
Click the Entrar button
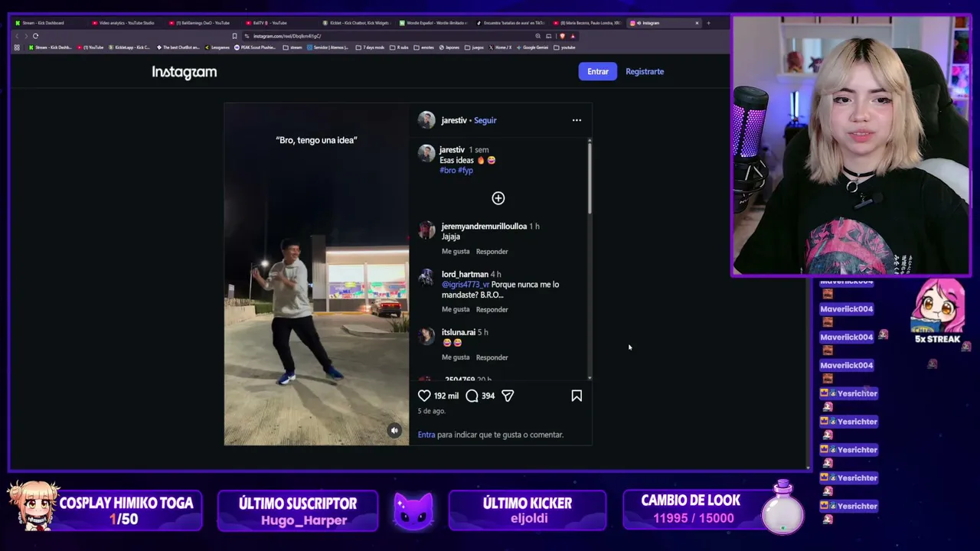[598, 71]
